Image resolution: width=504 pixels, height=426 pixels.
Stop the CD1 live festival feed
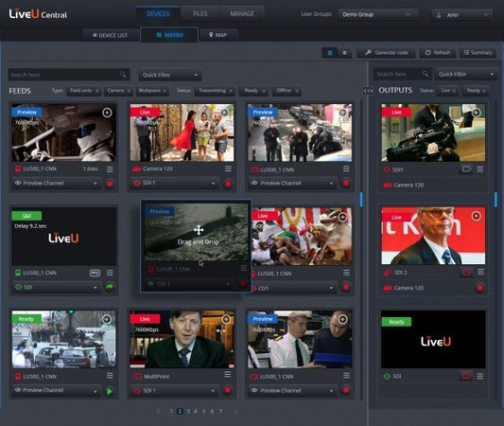coord(346,287)
